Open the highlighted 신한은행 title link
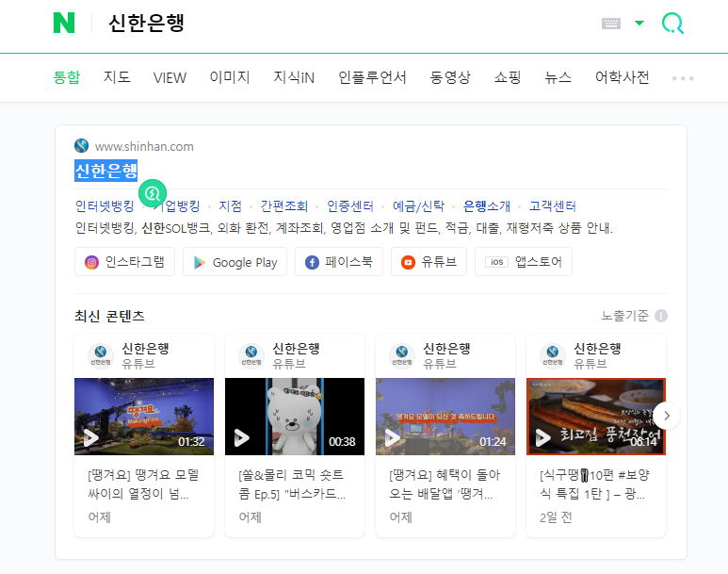 105,171
